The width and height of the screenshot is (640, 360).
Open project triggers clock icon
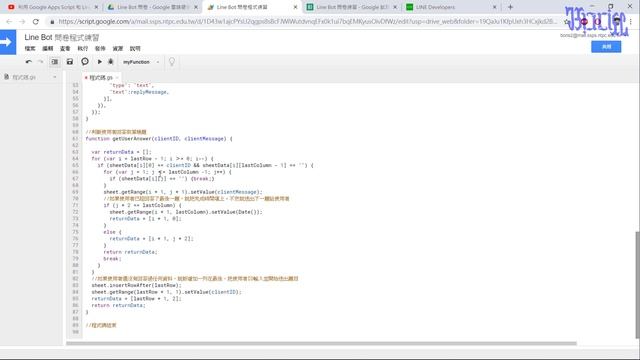click(x=85, y=62)
